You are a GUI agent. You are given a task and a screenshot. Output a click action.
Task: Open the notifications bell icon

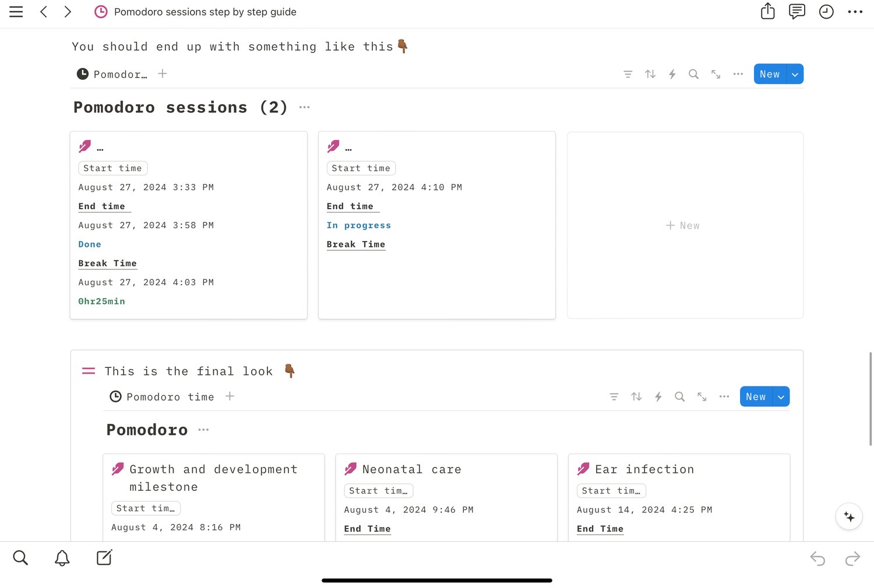62,558
